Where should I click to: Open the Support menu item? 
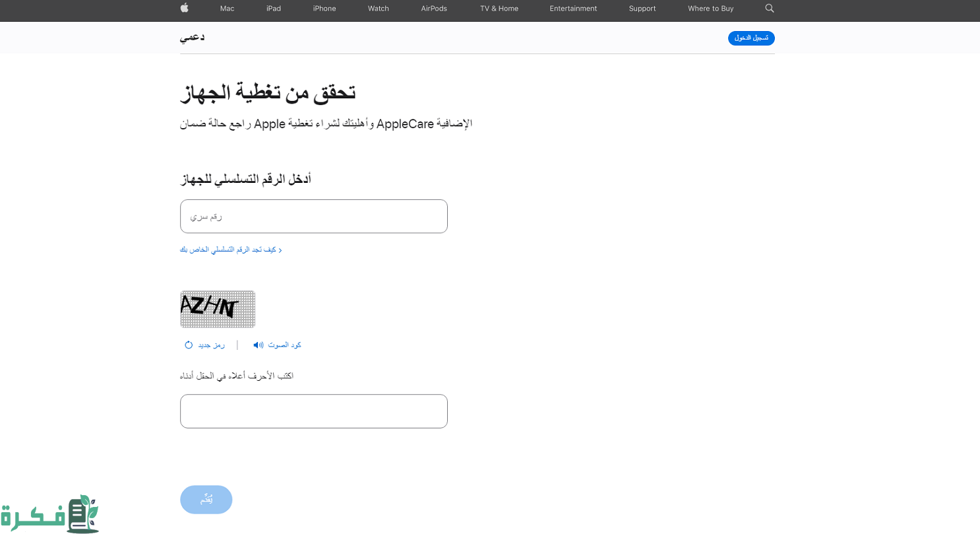coord(642,9)
